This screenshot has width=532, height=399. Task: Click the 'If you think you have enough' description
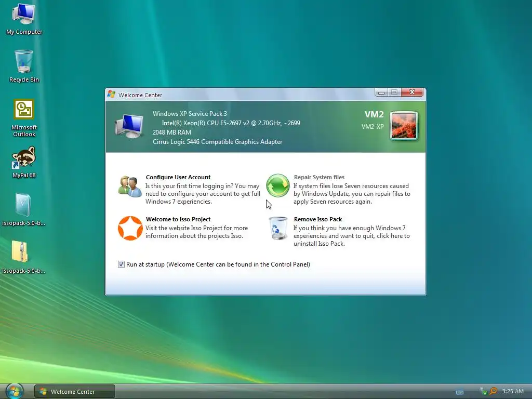[x=352, y=236]
